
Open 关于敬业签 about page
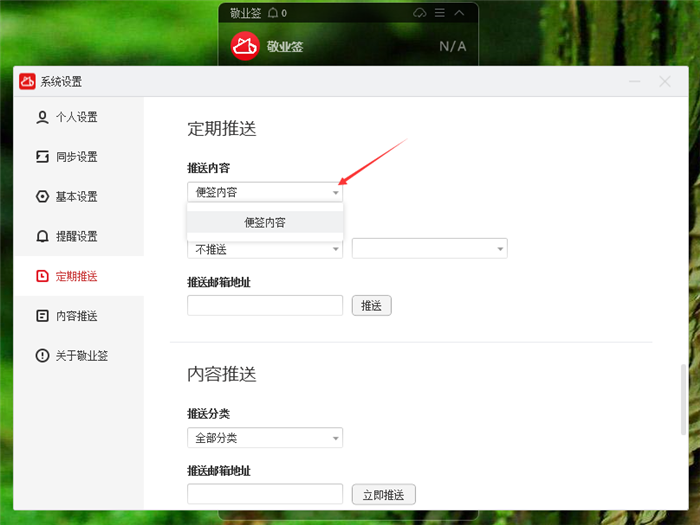coord(79,355)
